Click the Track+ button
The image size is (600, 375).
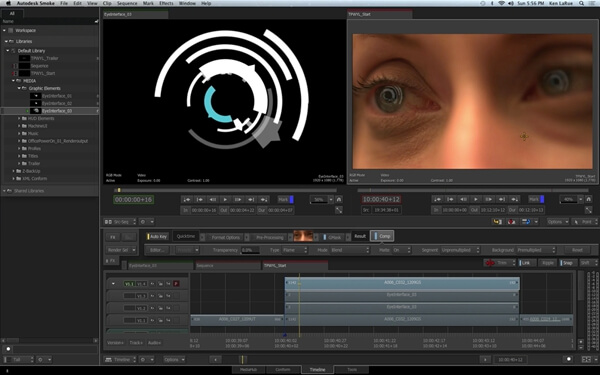click(136, 342)
